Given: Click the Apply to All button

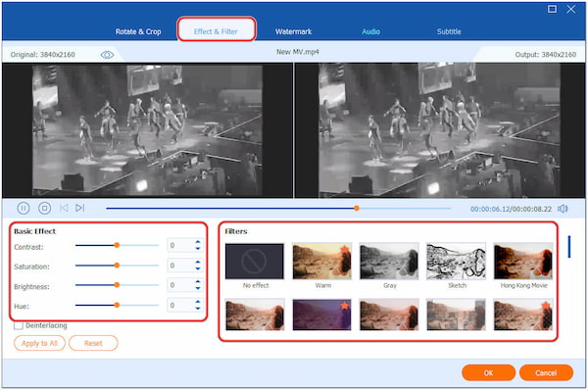Looking at the screenshot, I should (x=39, y=343).
